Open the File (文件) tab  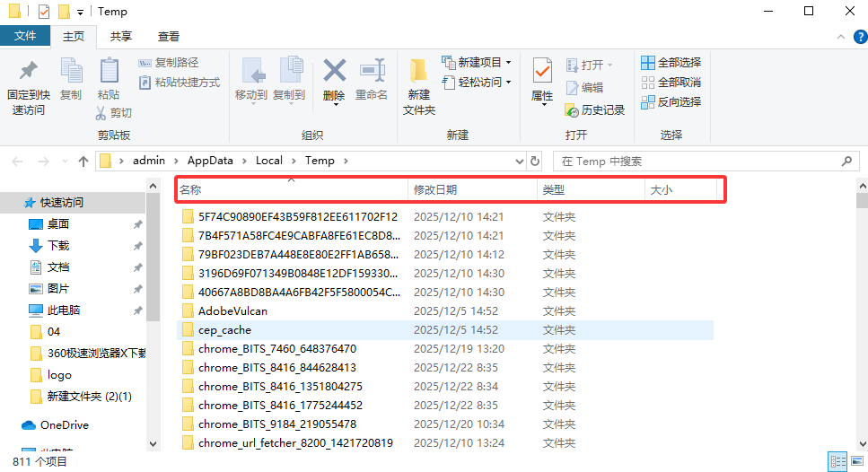tap(25, 36)
